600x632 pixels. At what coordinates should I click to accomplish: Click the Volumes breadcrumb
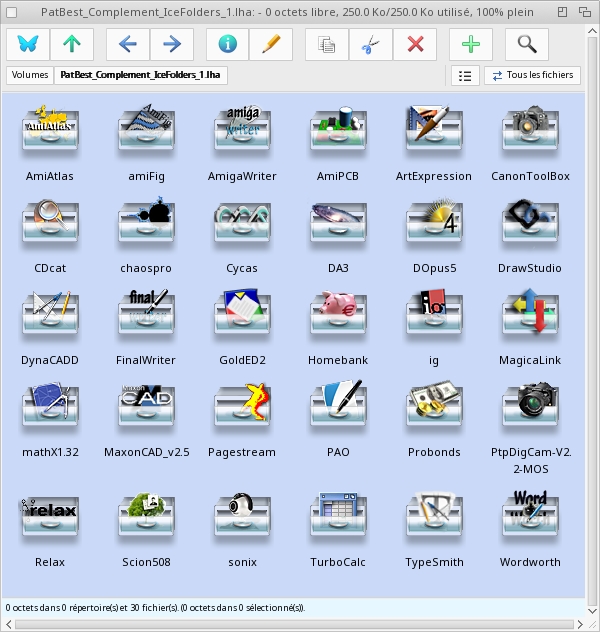click(30, 75)
